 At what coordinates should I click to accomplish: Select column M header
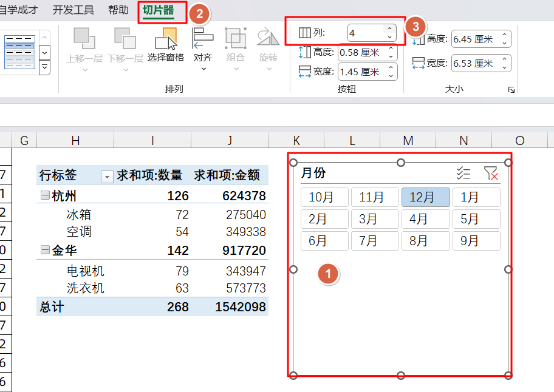(x=408, y=140)
